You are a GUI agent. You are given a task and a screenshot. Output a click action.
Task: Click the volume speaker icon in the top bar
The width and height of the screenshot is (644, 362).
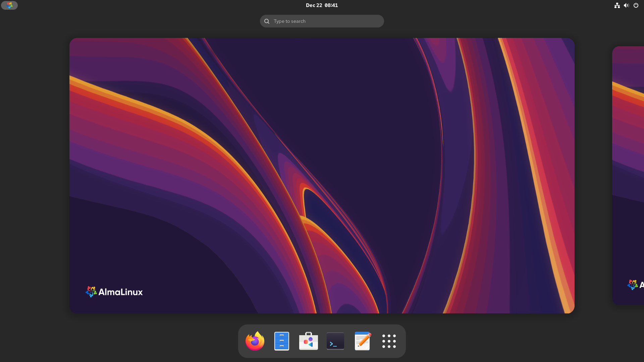626,5
